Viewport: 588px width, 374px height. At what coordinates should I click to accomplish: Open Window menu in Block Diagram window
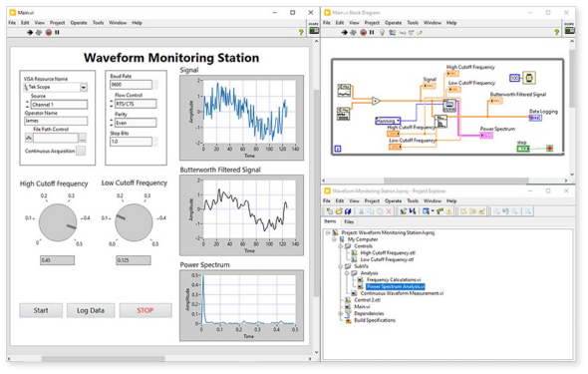433,23
